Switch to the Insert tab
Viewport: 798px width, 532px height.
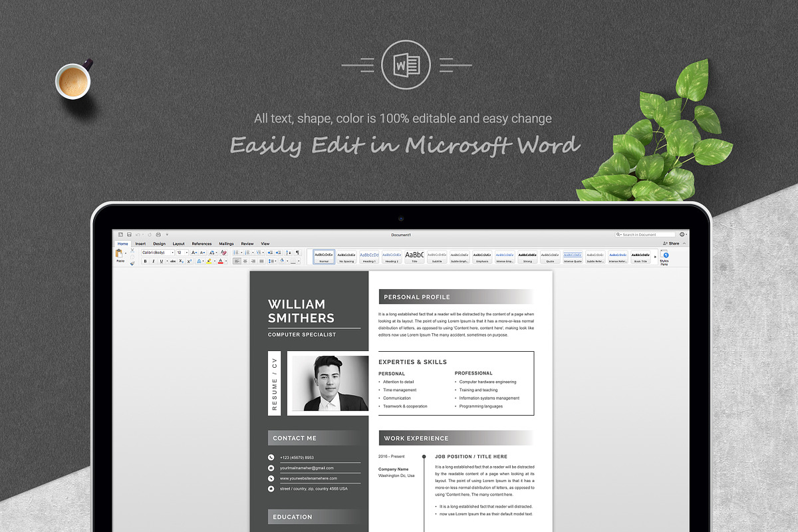coord(140,244)
